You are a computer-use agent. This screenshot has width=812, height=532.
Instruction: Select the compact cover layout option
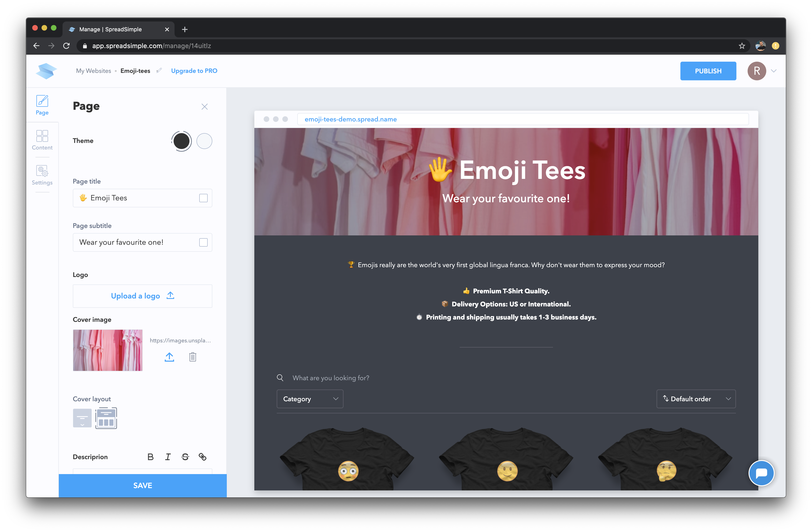coord(106,418)
